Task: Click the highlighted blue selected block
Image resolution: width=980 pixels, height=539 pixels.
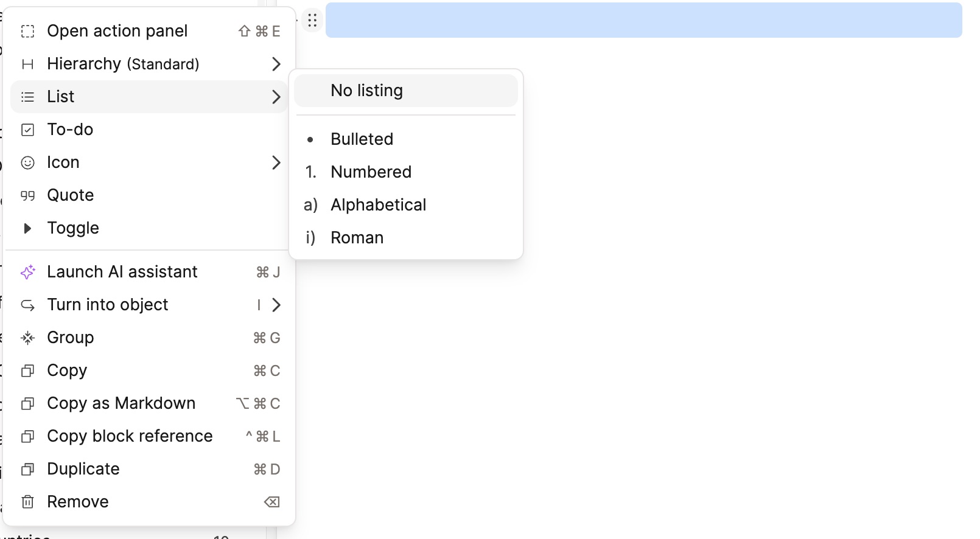Action: point(643,20)
